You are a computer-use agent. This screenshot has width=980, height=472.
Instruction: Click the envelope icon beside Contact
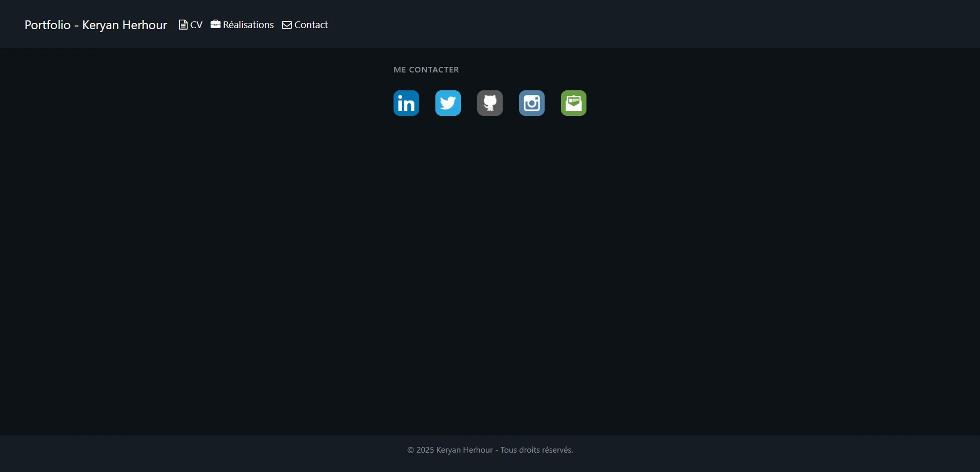(287, 24)
